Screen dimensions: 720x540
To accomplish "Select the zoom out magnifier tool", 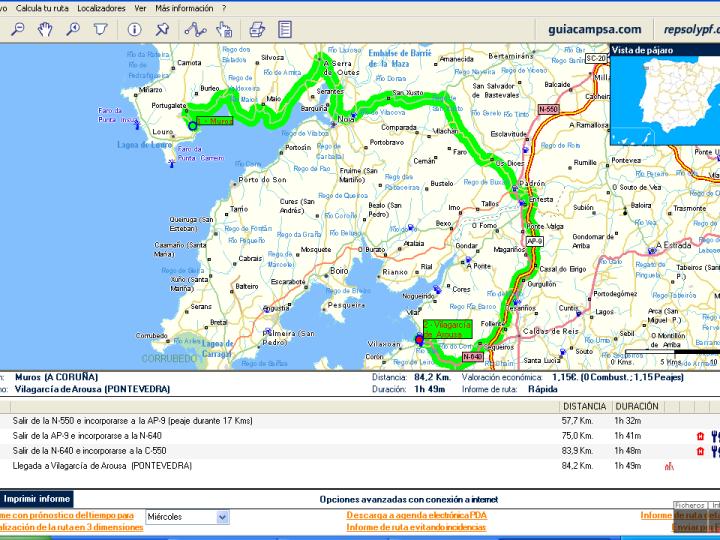I will point(16,29).
